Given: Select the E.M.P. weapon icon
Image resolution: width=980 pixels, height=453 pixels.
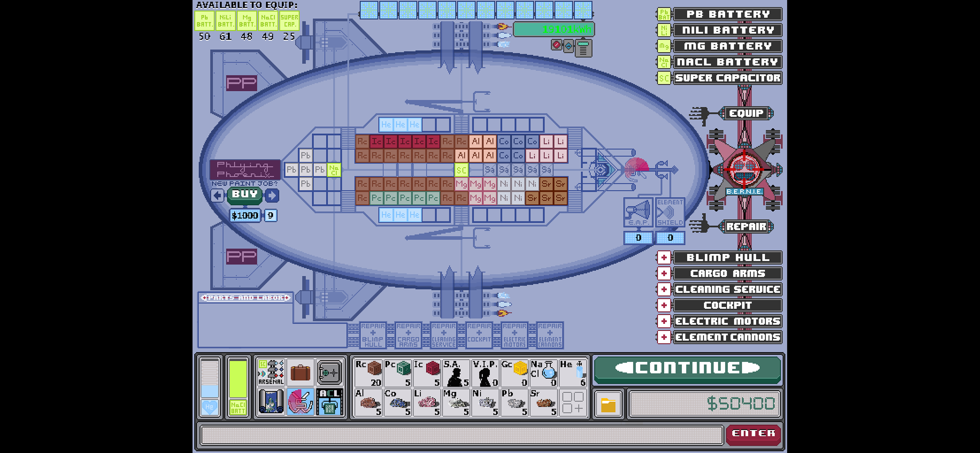Looking at the screenshot, I should [x=638, y=212].
